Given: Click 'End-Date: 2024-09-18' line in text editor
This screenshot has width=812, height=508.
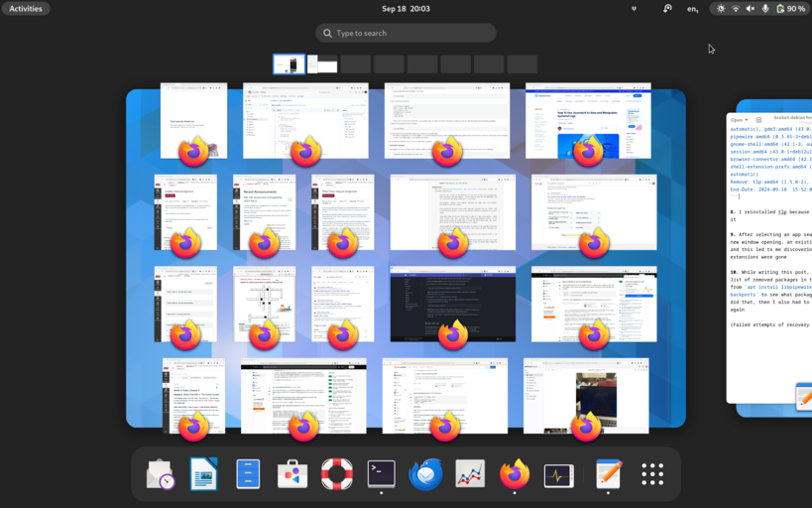Looking at the screenshot, I should pos(771,190).
